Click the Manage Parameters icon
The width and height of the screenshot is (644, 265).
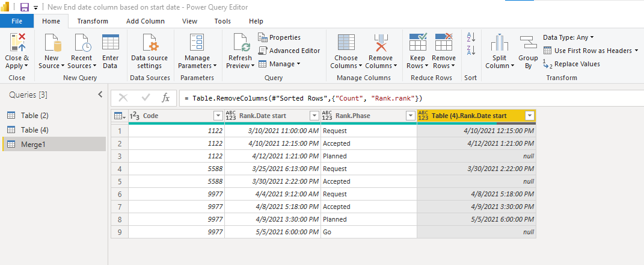[197, 43]
